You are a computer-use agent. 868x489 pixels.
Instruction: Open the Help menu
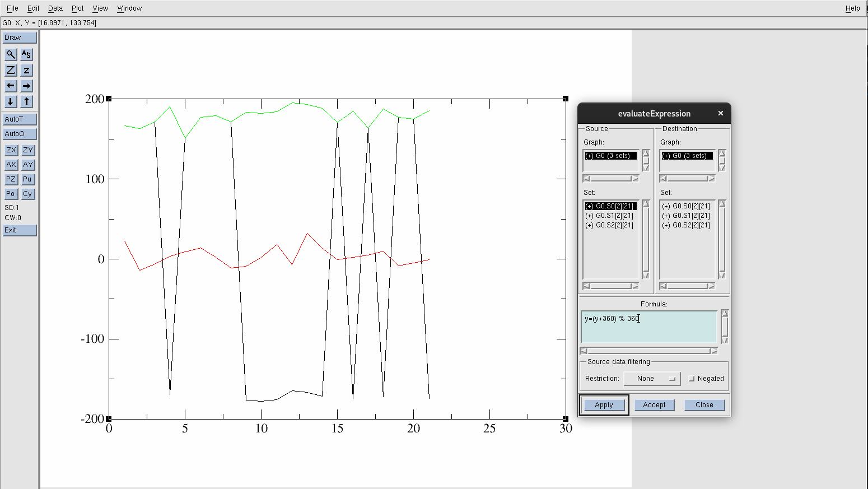(x=852, y=8)
